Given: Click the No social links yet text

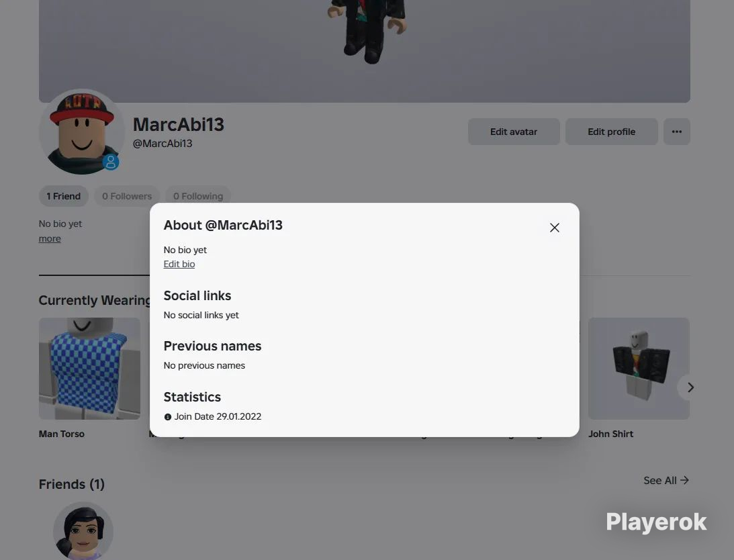Looking at the screenshot, I should pos(201,315).
